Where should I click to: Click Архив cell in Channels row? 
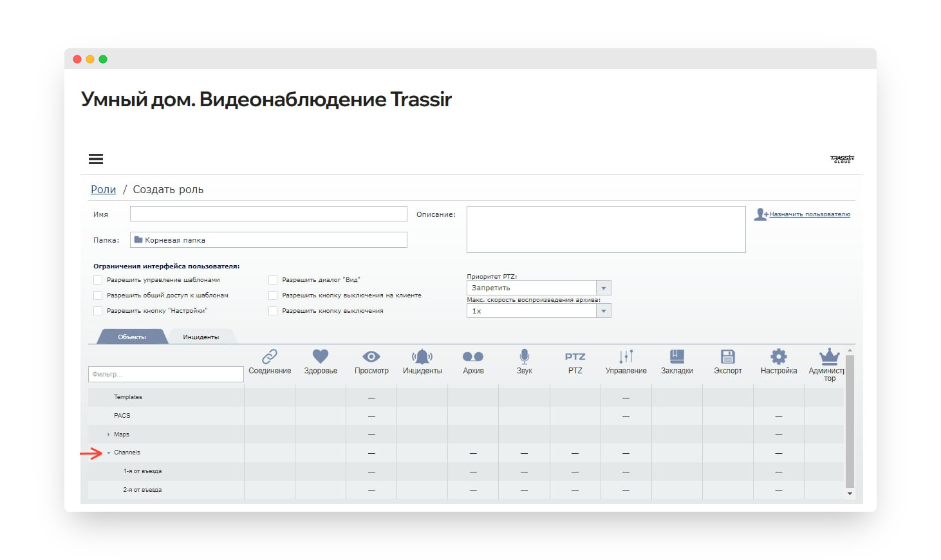click(x=473, y=453)
